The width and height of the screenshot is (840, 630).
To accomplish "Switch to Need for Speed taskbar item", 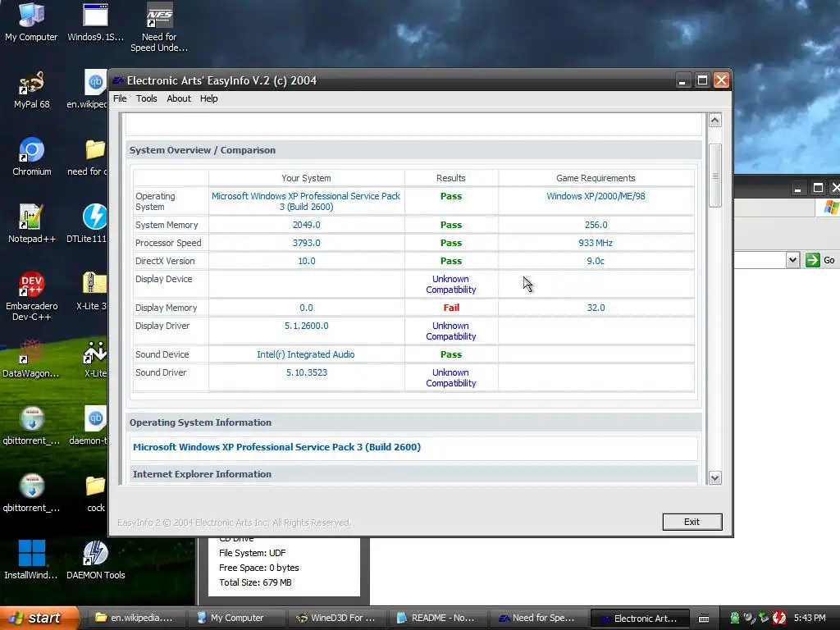I will pyautogui.click(x=537, y=618).
